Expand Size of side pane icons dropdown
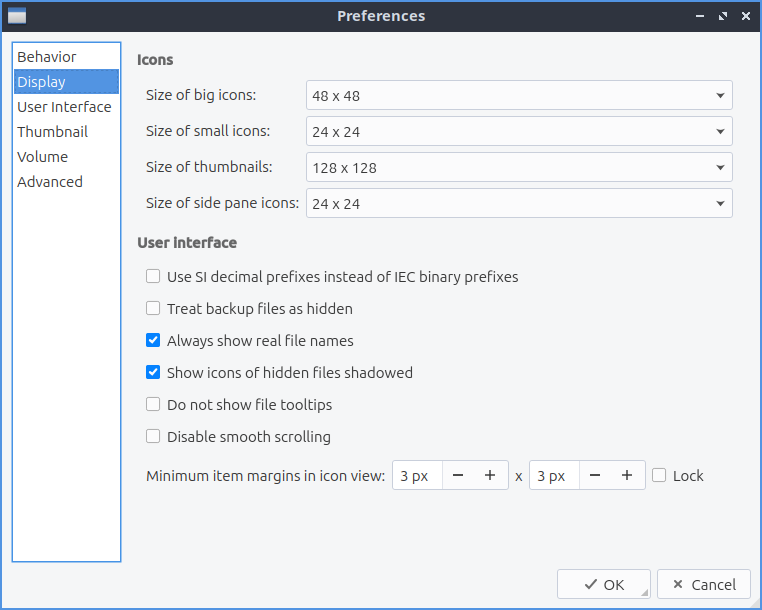This screenshot has width=762, height=610. click(519, 204)
